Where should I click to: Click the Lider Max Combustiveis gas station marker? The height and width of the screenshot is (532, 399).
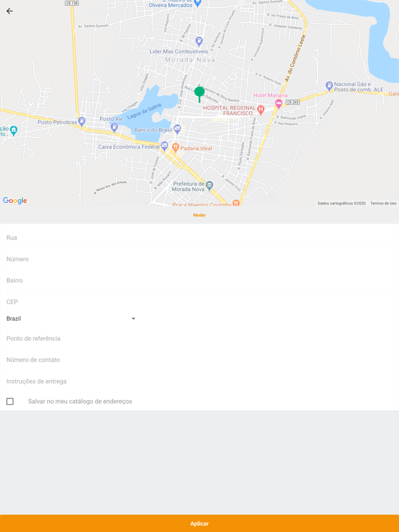(199, 42)
